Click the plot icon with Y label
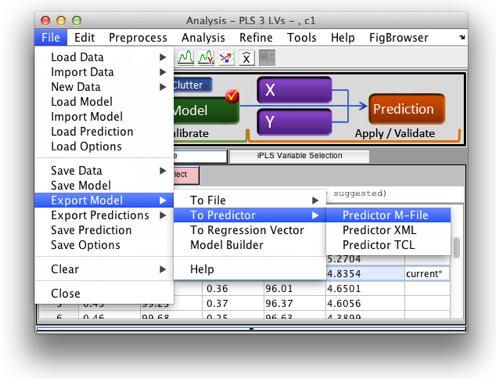496x379 pixels. click(206, 58)
